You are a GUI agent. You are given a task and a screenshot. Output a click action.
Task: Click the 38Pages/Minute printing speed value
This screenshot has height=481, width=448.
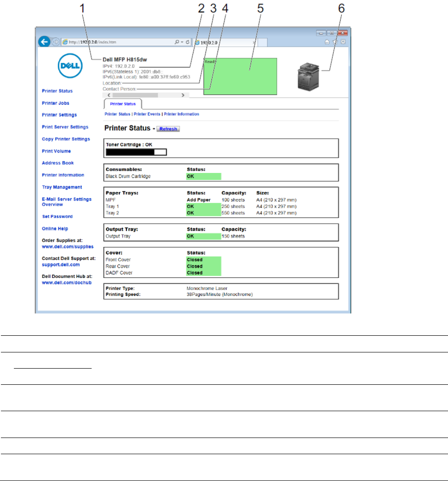(219, 295)
